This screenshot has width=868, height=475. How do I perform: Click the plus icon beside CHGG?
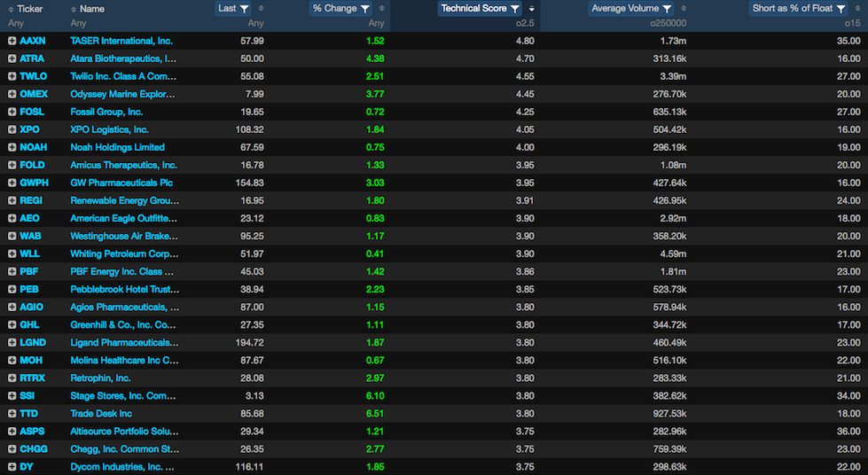click(x=12, y=449)
